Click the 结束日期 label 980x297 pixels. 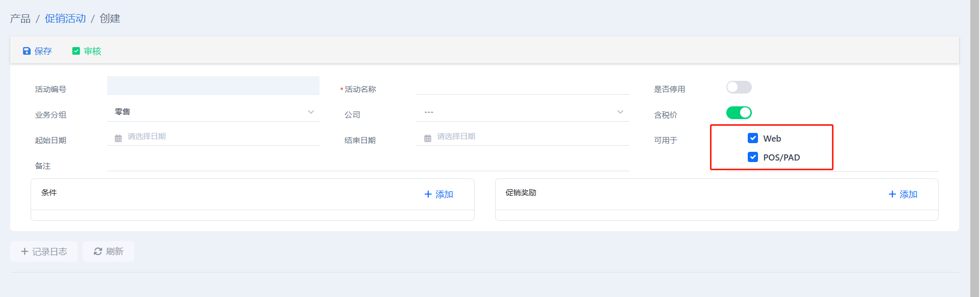[360, 140]
